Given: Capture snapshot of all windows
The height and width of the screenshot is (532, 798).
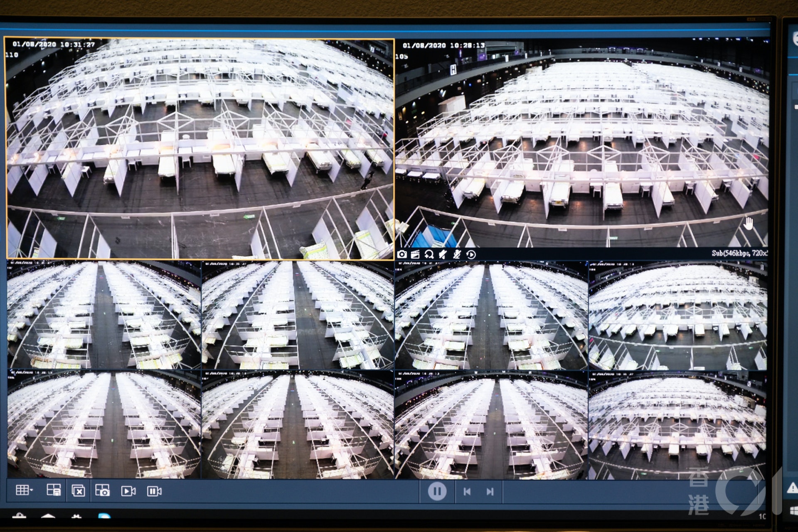Looking at the screenshot, I should click(102, 491).
